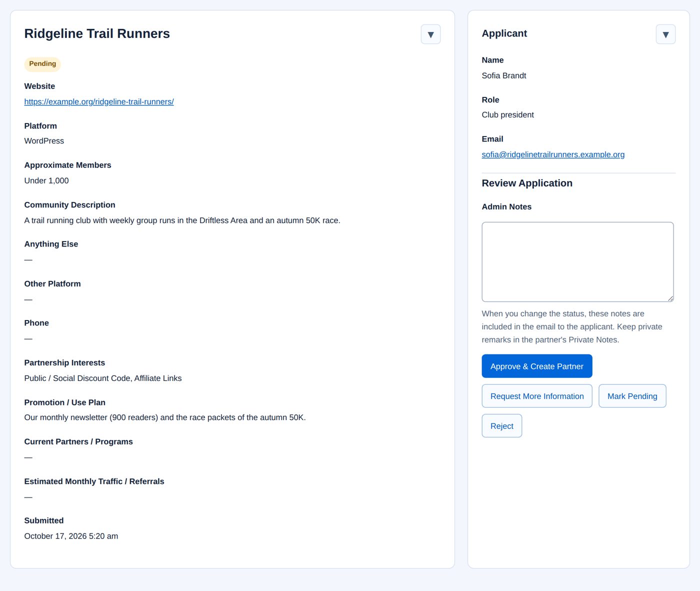Open Sofia's email address link
700x591 pixels.
coord(553,154)
